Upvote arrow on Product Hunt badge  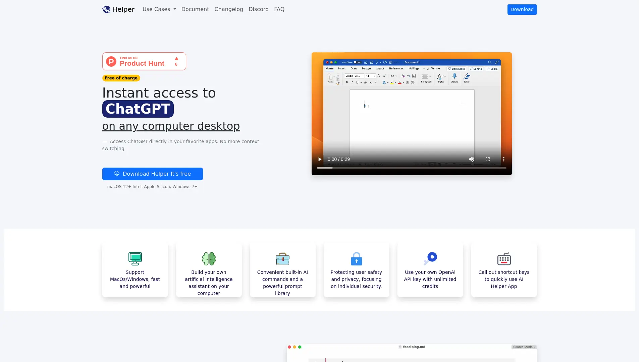click(176, 59)
